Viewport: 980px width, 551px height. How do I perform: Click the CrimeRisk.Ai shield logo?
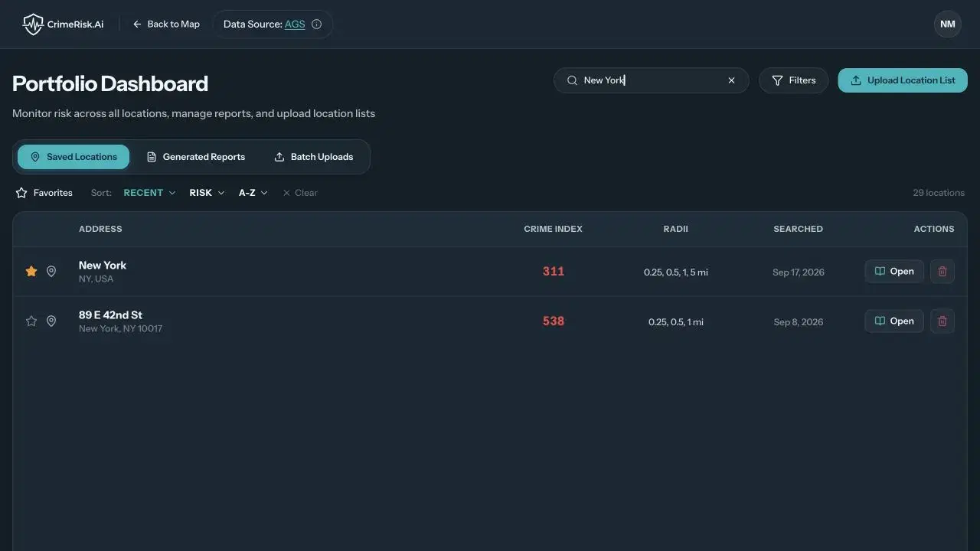tap(33, 24)
